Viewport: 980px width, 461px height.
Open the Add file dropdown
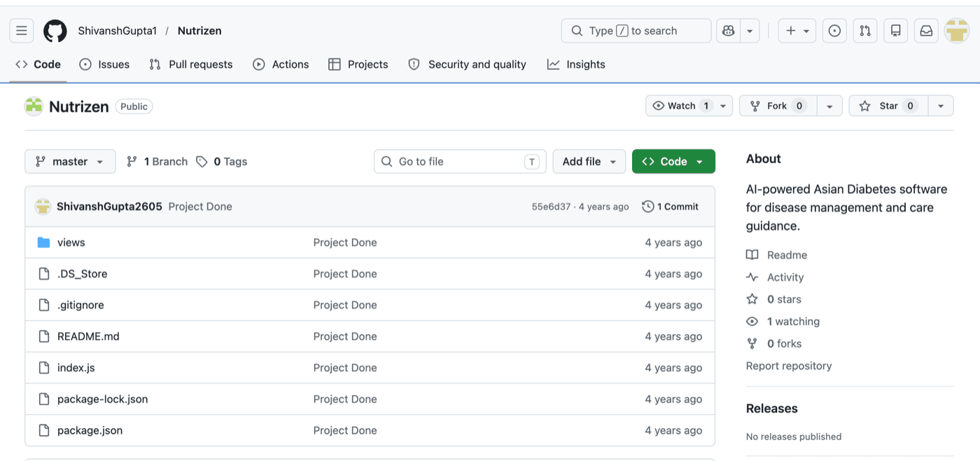[x=589, y=161]
